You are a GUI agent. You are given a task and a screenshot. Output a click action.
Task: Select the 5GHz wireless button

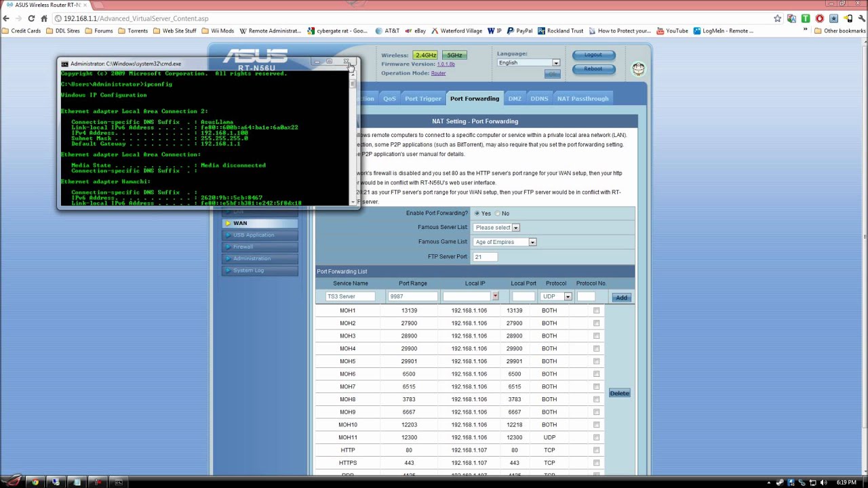click(x=454, y=55)
